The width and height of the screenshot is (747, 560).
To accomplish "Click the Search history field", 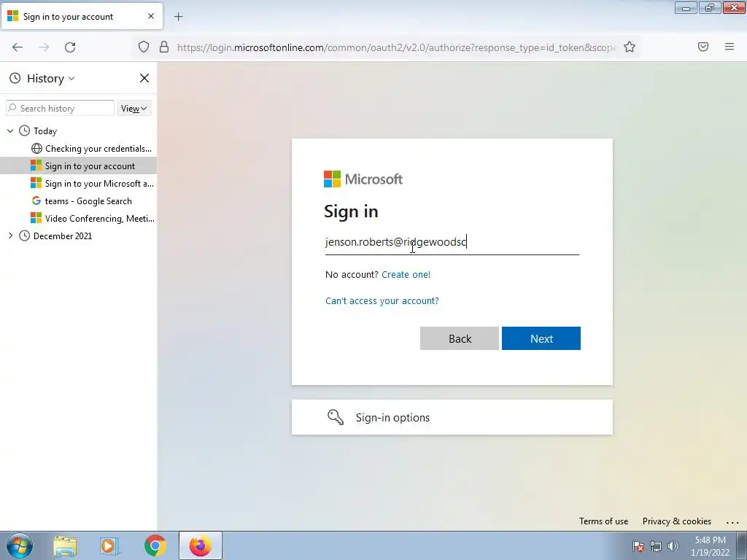I will coord(60,108).
